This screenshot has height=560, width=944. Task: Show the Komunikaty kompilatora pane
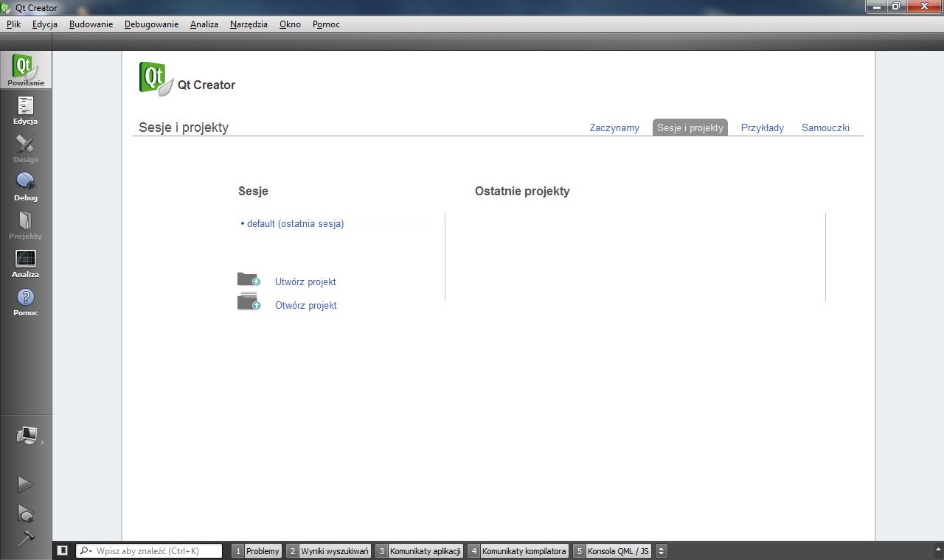point(518,550)
